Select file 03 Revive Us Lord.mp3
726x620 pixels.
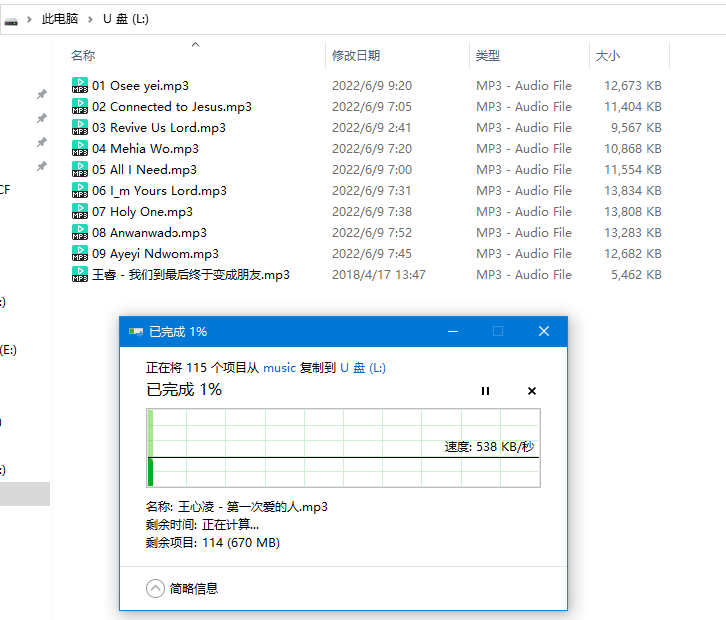pos(158,127)
